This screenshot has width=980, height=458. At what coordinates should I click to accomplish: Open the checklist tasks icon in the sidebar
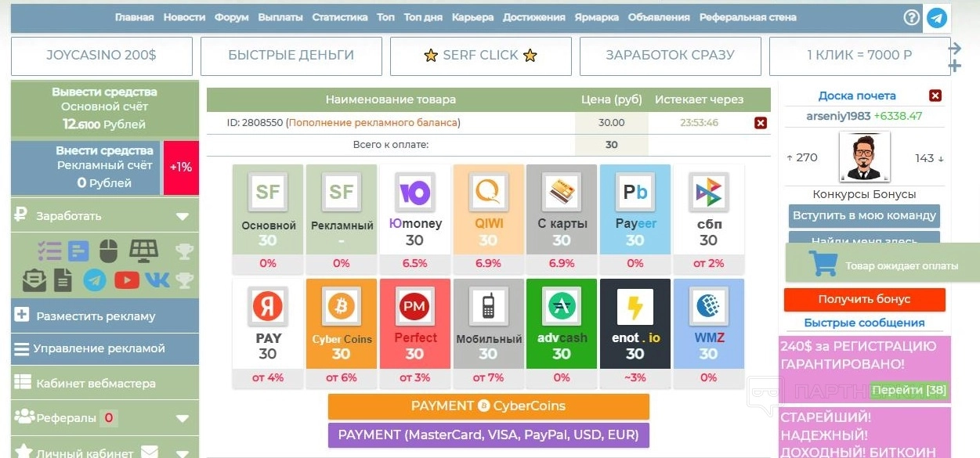tap(49, 251)
